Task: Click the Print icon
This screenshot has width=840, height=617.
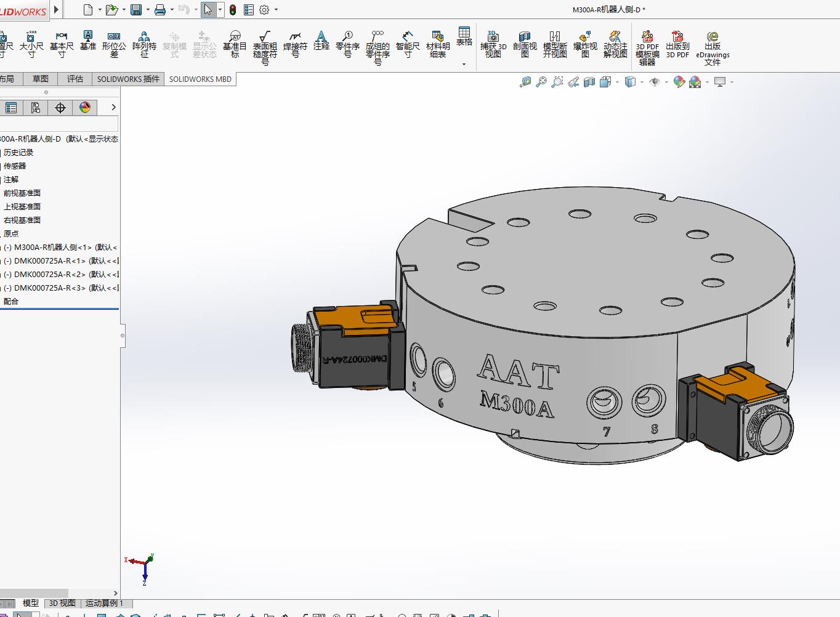Action: [x=160, y=9]
